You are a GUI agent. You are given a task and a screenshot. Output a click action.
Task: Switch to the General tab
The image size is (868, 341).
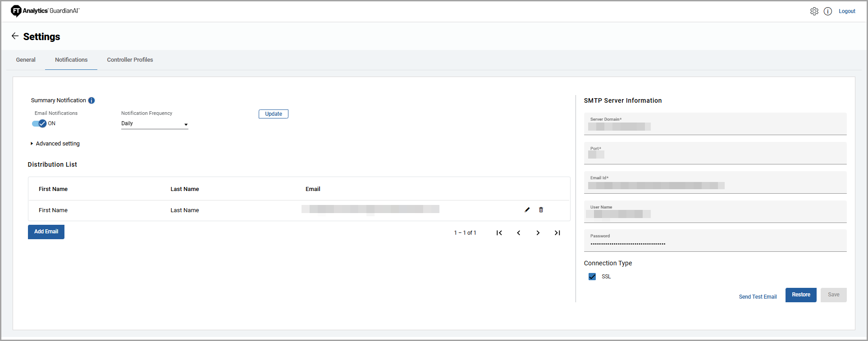(x=26, y=60)
